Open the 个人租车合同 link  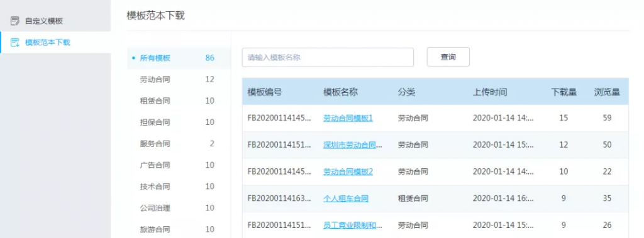(x=346, y=198)
